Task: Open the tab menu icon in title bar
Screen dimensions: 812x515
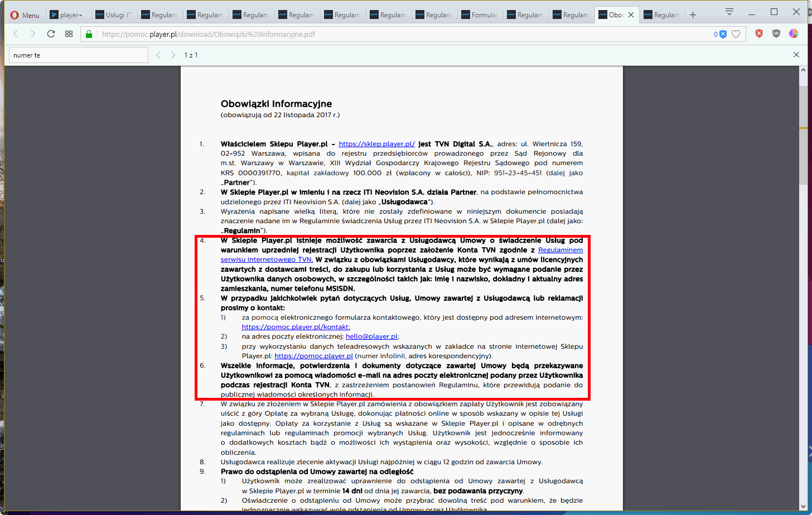Action: [729, 12]
